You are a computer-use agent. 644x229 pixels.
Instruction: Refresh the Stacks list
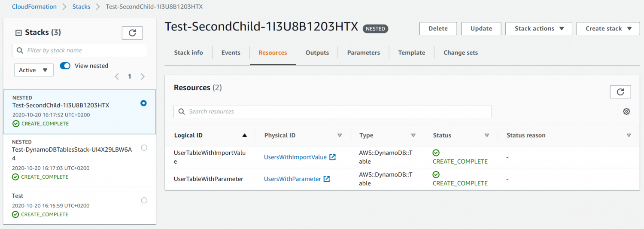coord(132,33)
